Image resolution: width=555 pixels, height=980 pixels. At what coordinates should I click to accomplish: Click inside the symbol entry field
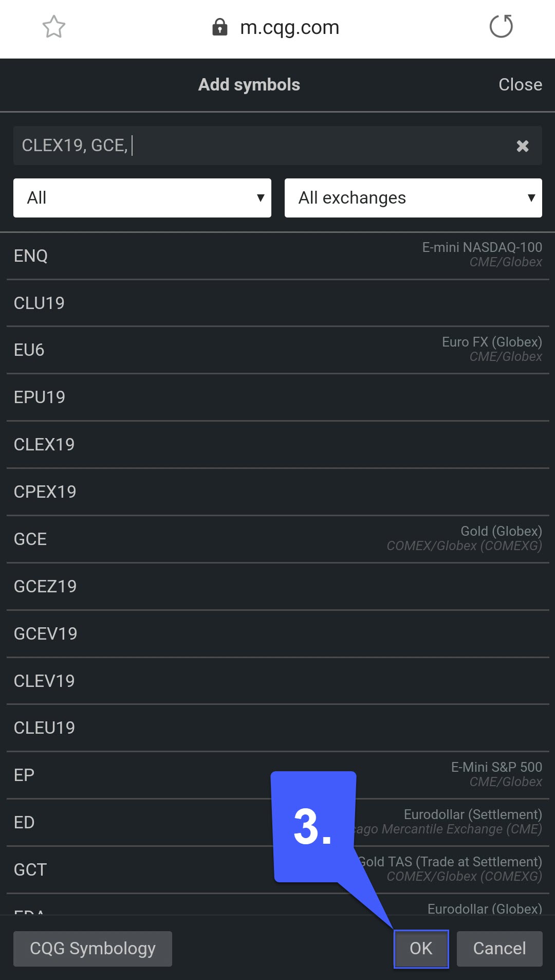[262, 146]
